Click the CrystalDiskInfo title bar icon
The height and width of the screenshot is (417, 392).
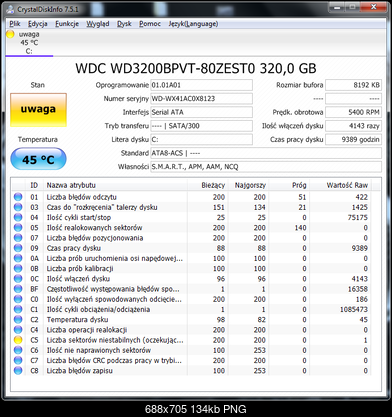pyautogui.click(x=10, y=9)
